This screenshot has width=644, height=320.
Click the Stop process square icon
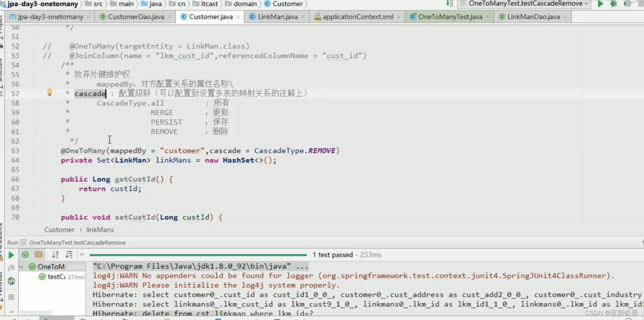click(x=11, y=297)
